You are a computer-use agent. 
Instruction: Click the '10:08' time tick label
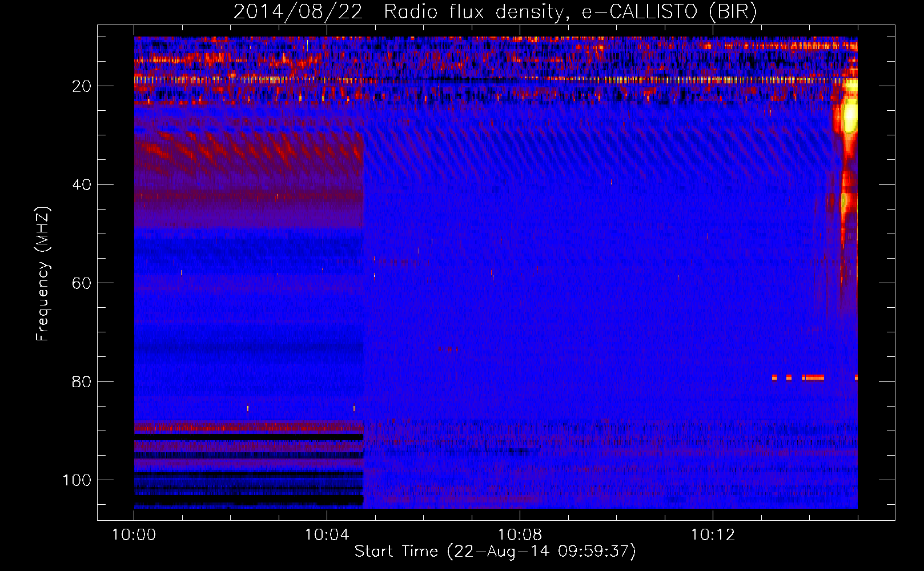(520, 535)
